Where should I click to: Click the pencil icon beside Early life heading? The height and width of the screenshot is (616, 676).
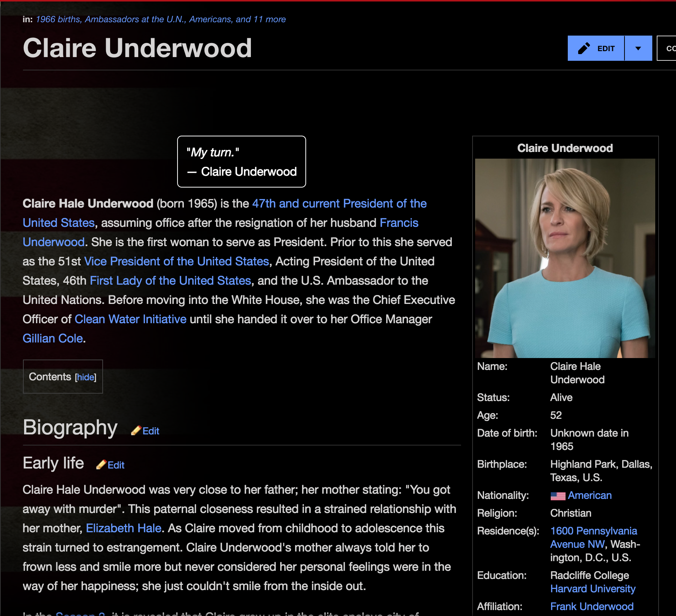101,465
